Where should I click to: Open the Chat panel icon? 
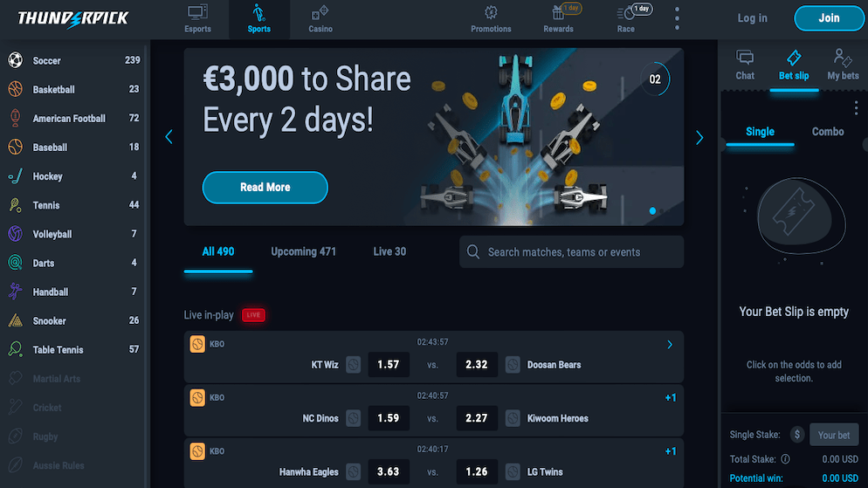(x=745, y=57)
